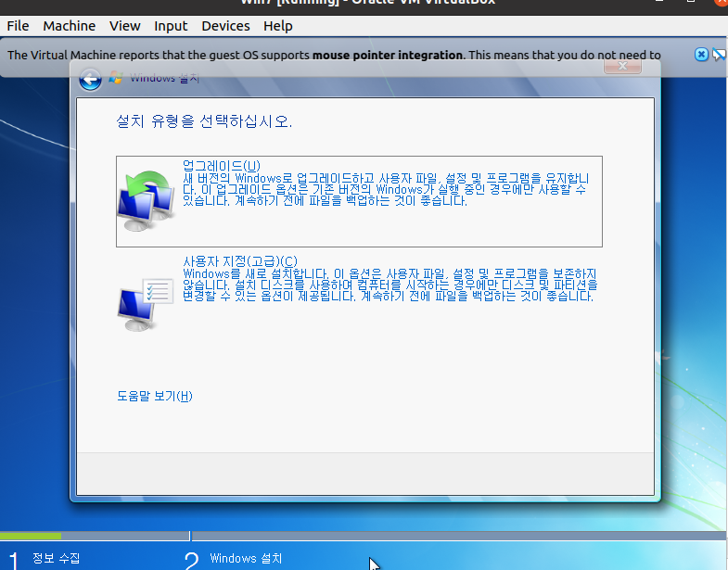Click the '설치 유형을 선택하십시오.' heading
The width and height of the screenshot is (728, 570).
[x=204, y=121]
